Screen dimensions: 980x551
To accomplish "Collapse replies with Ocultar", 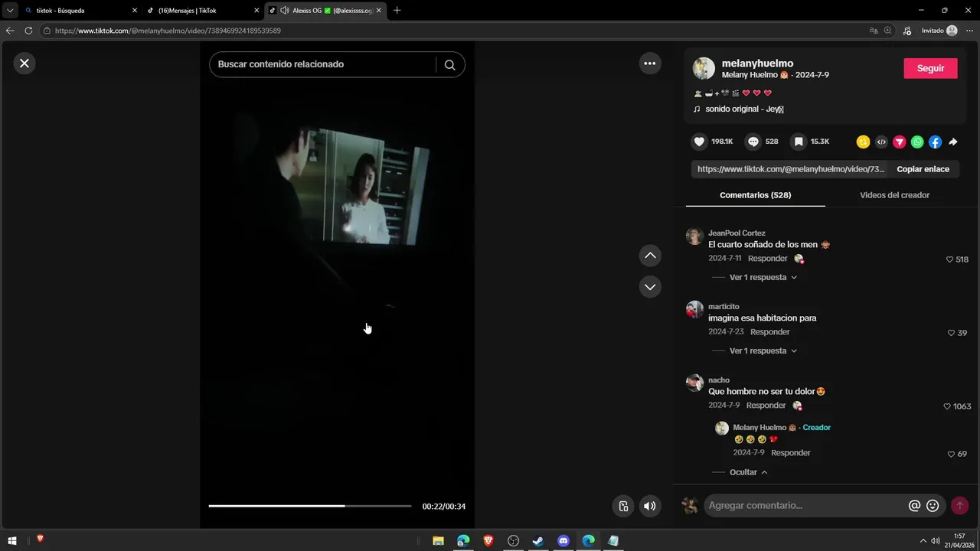I will coord(748,472).
